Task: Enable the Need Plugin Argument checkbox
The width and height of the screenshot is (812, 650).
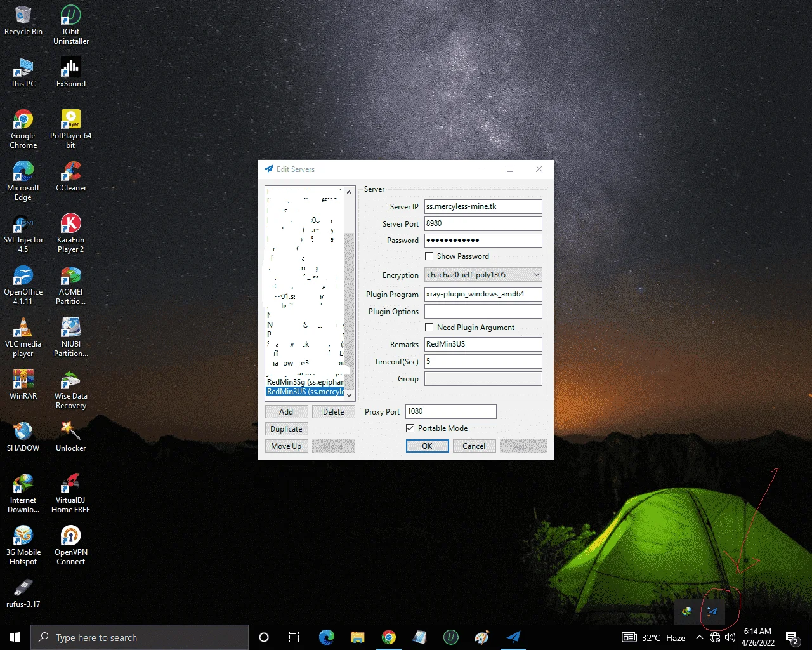Action: pyautogui.click(x=429, y=328)
